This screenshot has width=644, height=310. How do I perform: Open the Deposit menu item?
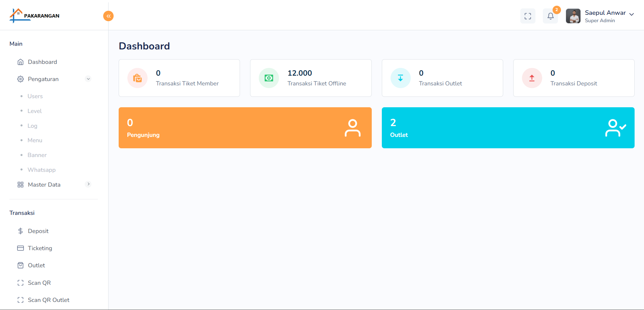click(x=38, y=231)
